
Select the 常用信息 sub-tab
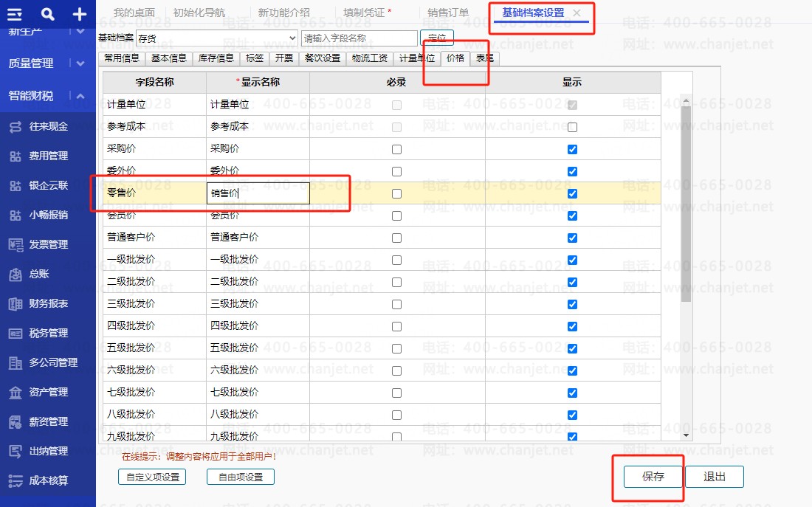122,58
